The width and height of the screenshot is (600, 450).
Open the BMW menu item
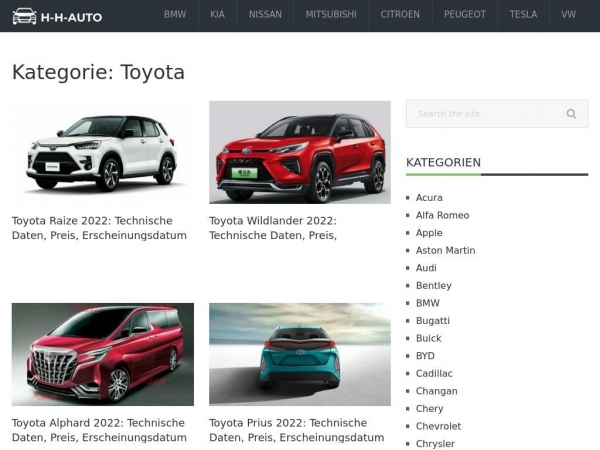click(175, 15)
